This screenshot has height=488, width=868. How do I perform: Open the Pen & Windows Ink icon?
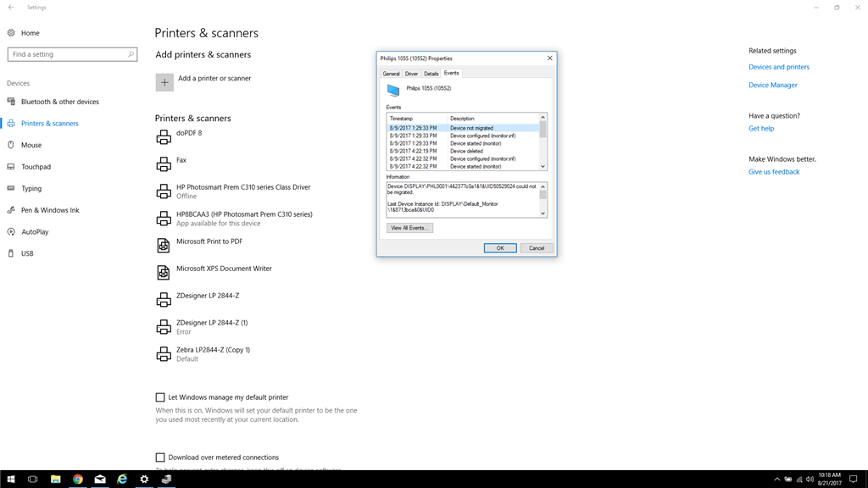coord(11,210)
